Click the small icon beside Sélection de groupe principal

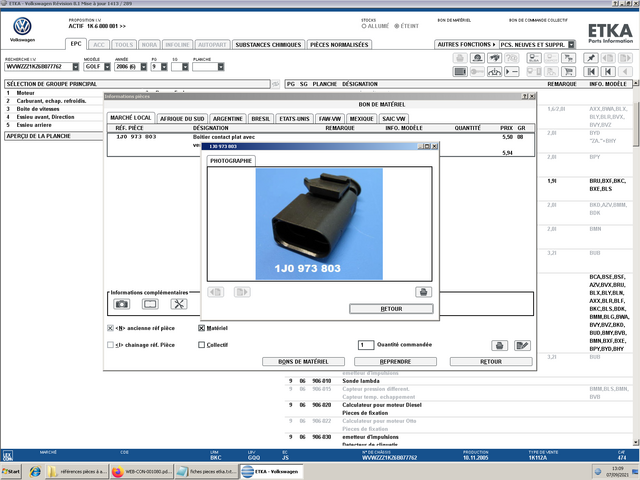[276, 84]
